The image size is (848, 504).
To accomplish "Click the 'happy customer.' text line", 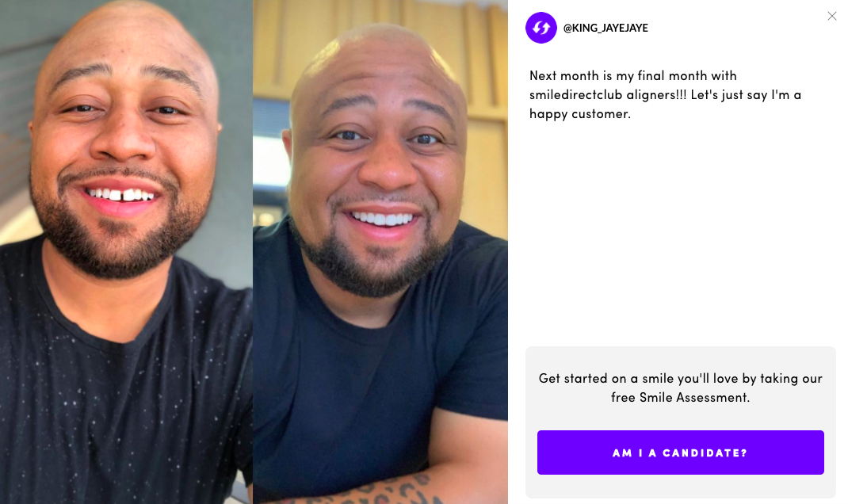I will (x=580, y=113).
